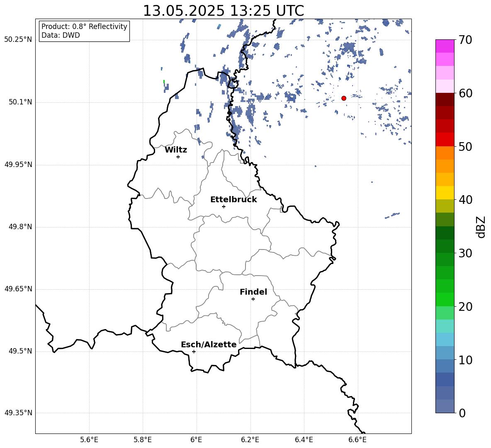Click the red radar site marker
The width and height of the screenshot is (491, 448).
pos(344,98)
